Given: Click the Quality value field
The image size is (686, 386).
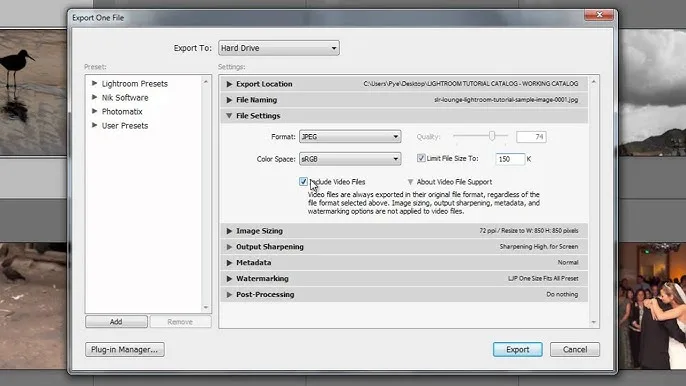Looking at the screenshot, I should [531, 137].
